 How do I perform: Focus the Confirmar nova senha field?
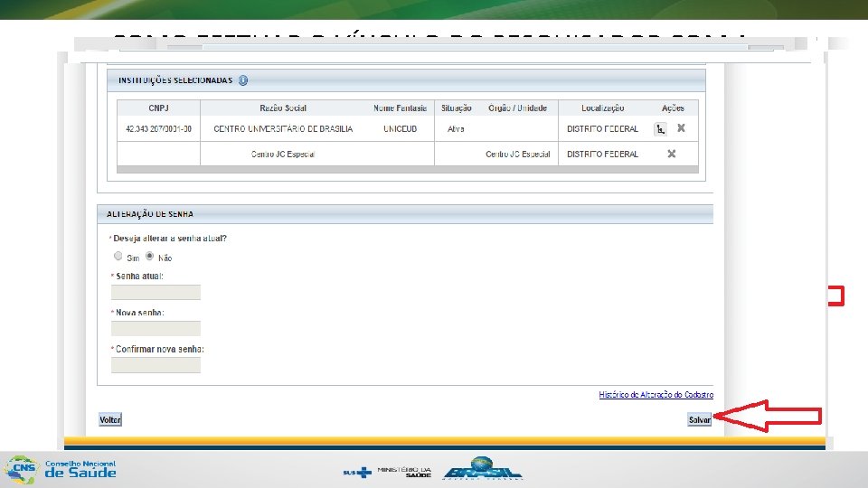(x=156, y=365)
